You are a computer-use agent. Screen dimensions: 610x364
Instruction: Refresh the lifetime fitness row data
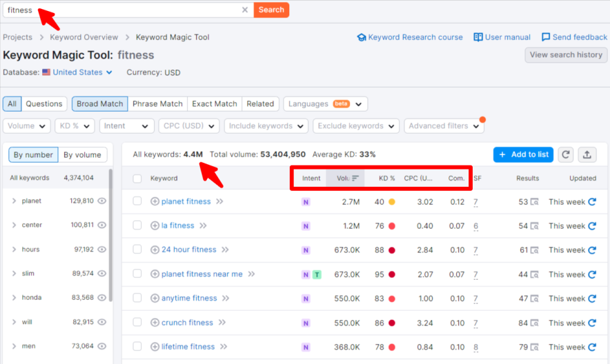592,347
